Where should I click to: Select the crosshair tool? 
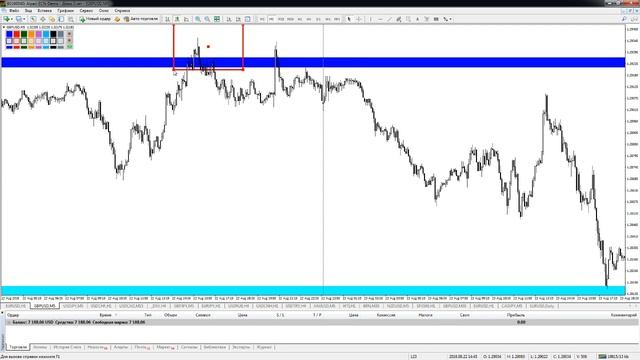point(358,19)
